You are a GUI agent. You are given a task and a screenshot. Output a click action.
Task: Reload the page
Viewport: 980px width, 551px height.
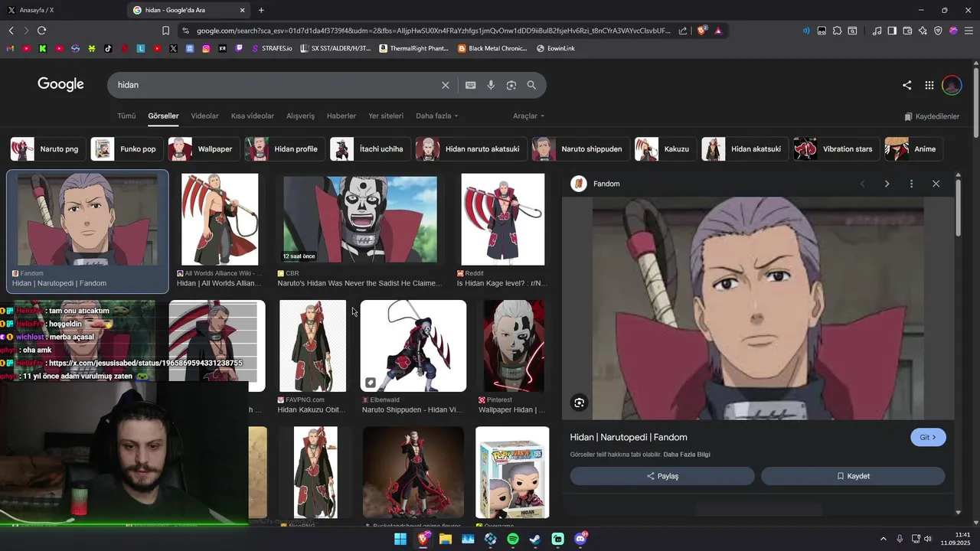41,31
